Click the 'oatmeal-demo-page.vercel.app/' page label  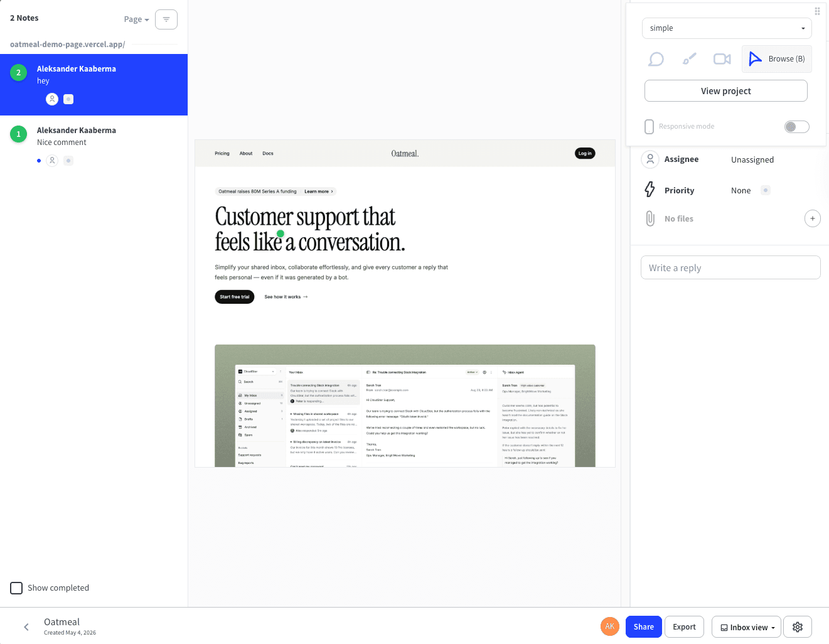point(68,45)
